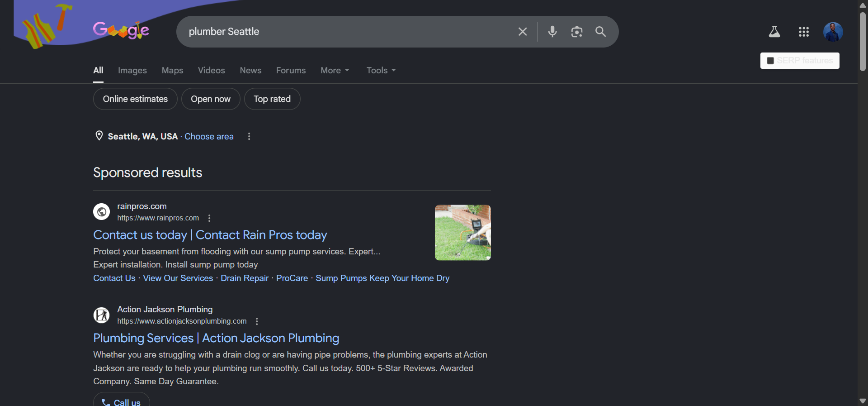868x406 pixels.
Task: Open Action Jackson Plumbing ad options menu
Action: pos(257,321)
